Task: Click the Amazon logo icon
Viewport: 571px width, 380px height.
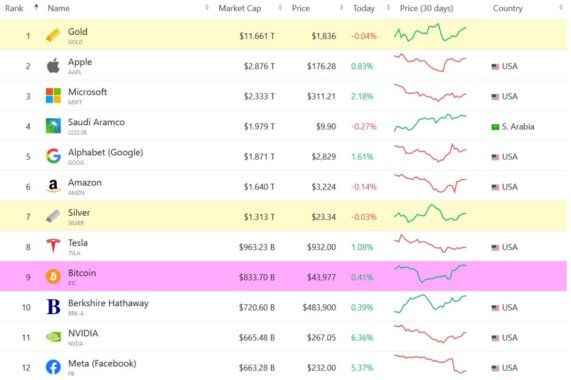Action: [x=53, y=186]
